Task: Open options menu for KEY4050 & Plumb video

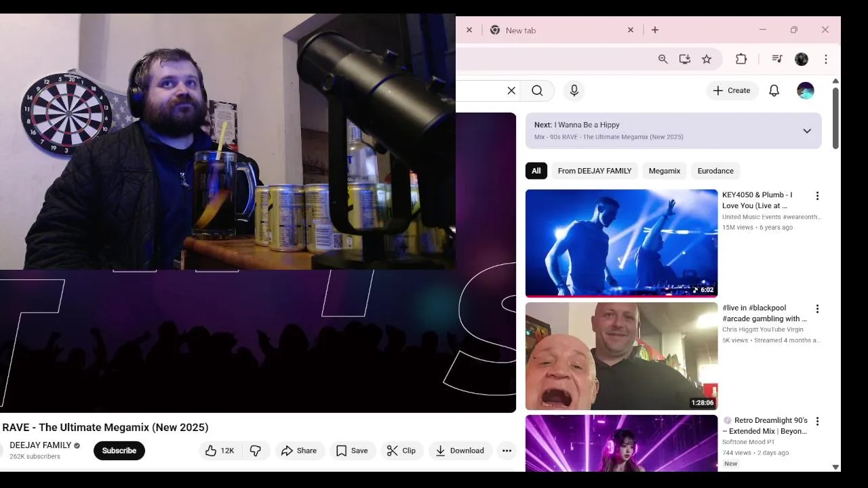Action: (x=817, y=196)
